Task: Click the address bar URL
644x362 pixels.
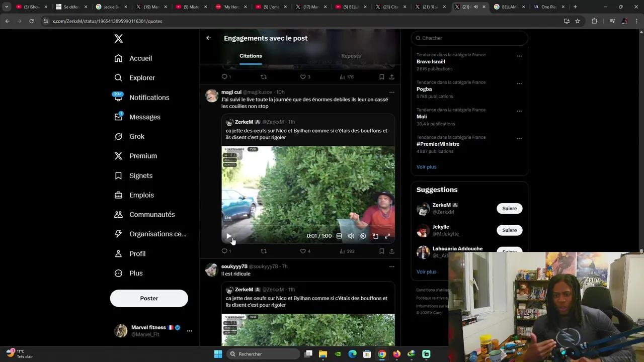Action: pos(107,21)
